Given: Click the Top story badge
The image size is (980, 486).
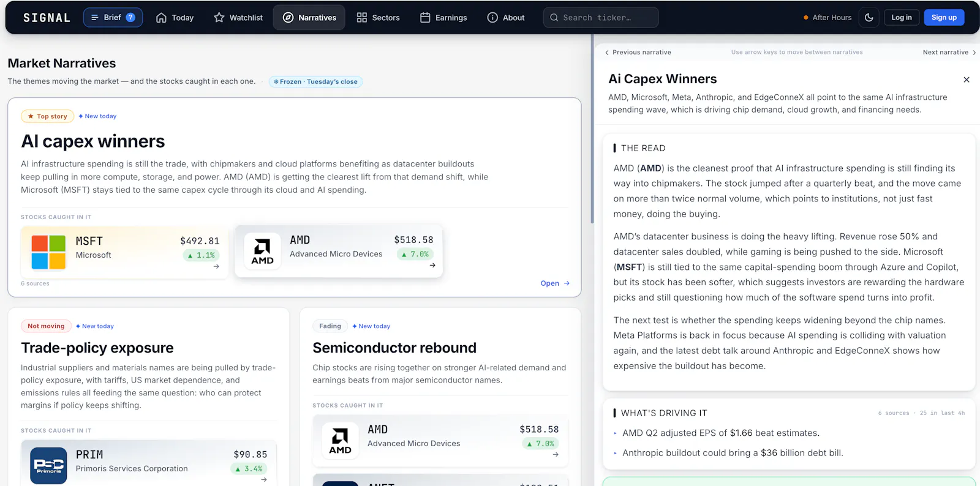Looking at the screenshot, I should pyautogui.click(x=47, y=116).
